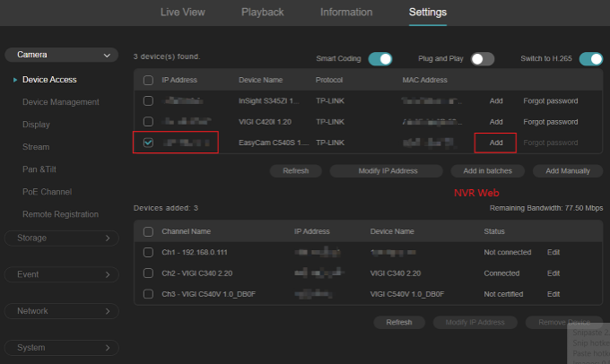Expand the System section

[61, 348]
